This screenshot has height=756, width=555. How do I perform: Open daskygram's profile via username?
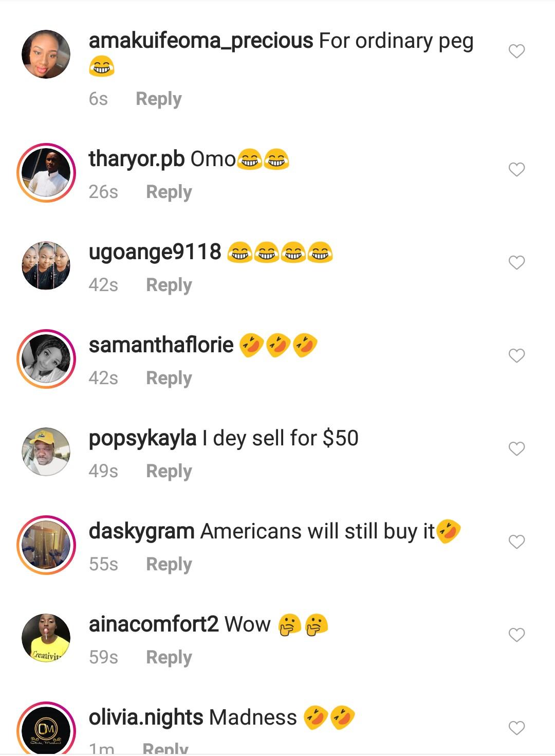[141, 532]
